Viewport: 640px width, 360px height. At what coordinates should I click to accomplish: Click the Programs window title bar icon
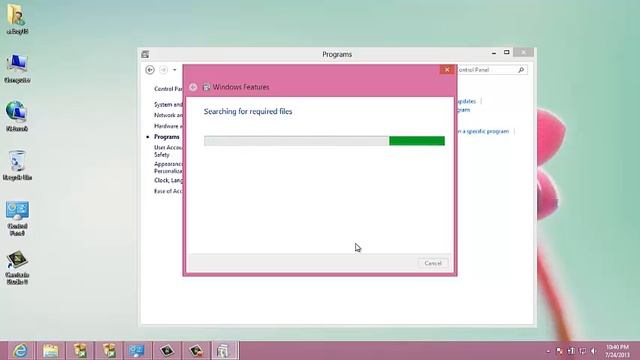145,54
